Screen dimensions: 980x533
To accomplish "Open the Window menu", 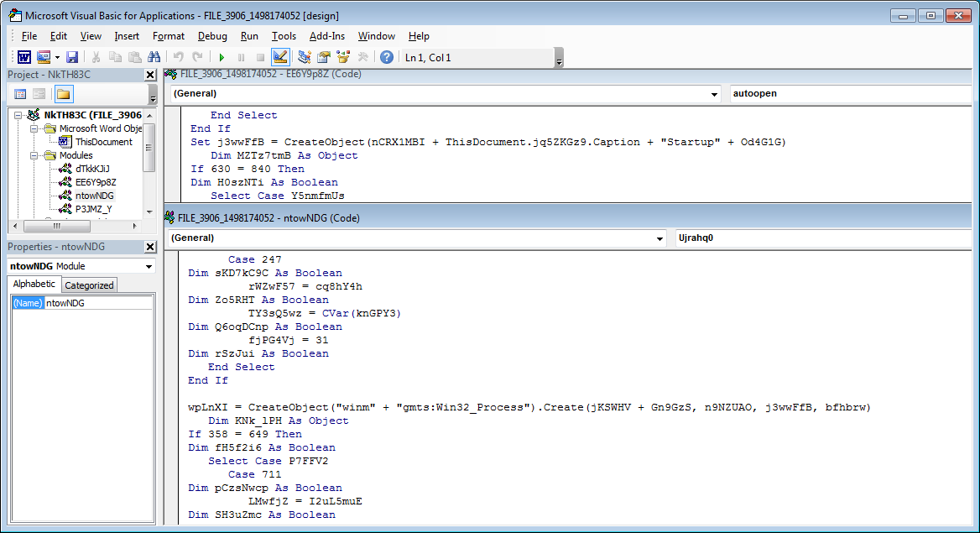I will pyautogui.click(x=376, y=36).
